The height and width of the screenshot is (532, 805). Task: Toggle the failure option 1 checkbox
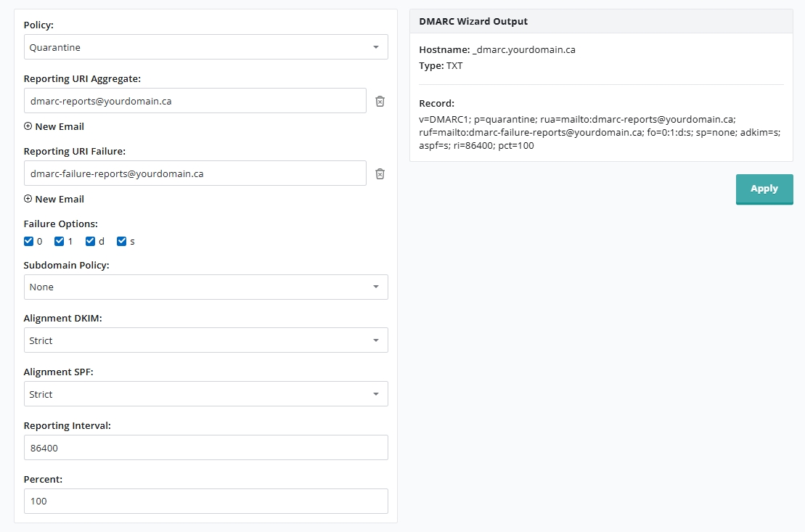[x=60, y=241]
